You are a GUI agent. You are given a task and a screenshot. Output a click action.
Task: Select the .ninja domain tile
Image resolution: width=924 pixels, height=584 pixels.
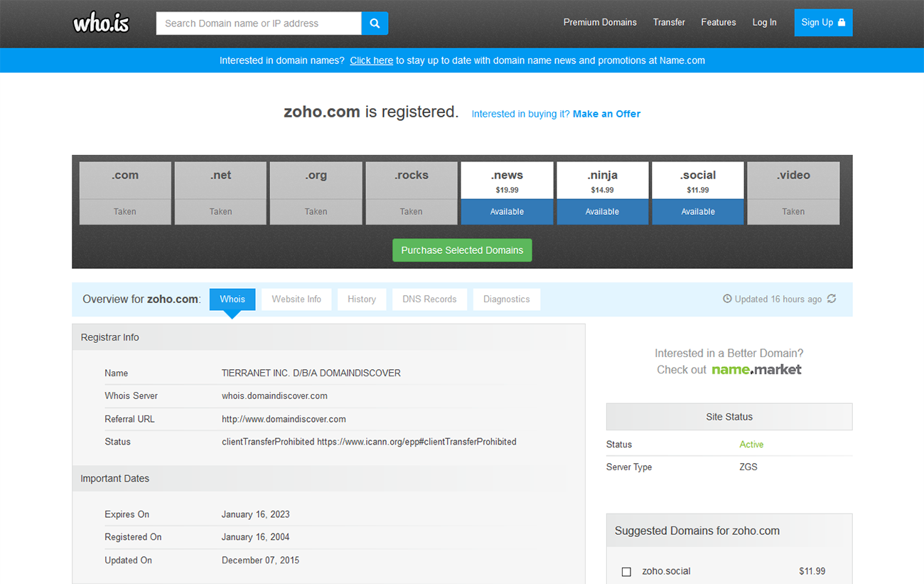point(602,193)
